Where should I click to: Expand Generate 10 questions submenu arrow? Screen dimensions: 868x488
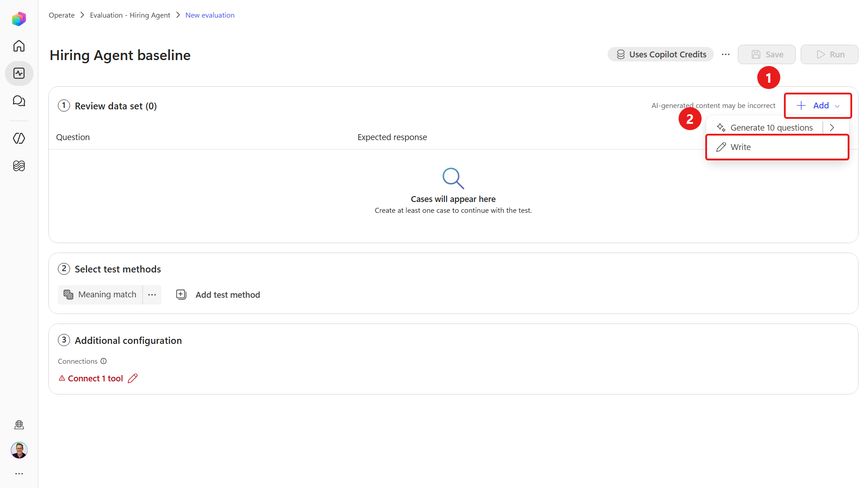click(x=832, y=127)
